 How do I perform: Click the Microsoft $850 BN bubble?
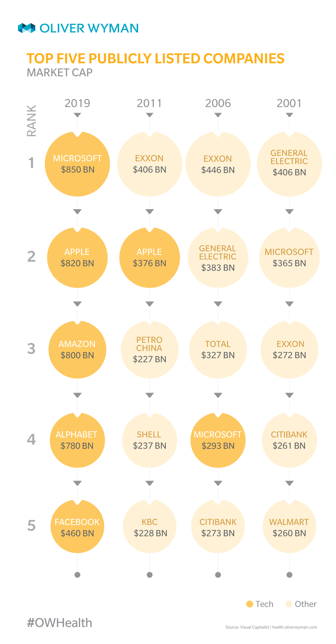pyautogui.click(x=77, y=164)
